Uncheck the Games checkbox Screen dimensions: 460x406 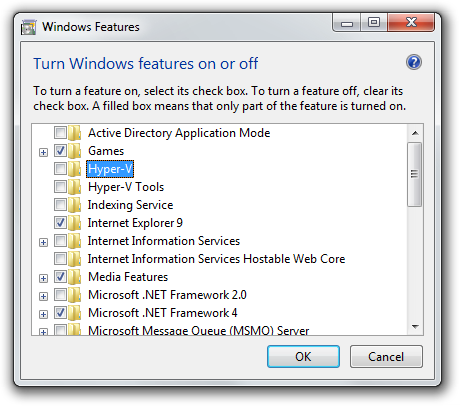[60, 151]
